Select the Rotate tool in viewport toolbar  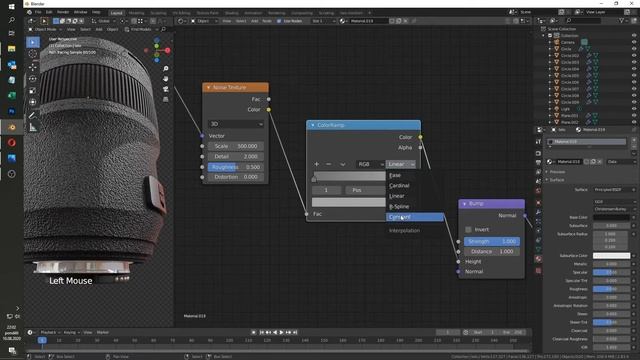click(x=33, y=78)
